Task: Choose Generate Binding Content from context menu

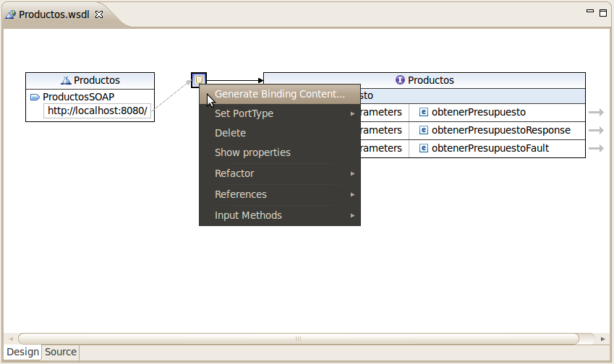Action: pos(280,94)
